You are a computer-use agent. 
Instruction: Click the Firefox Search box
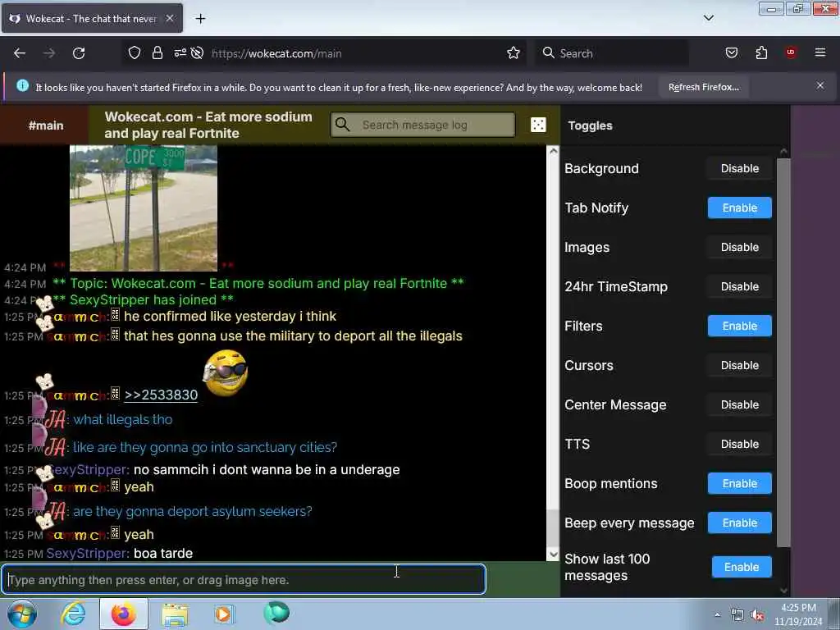pyautogui.click(x=611, y=53)
